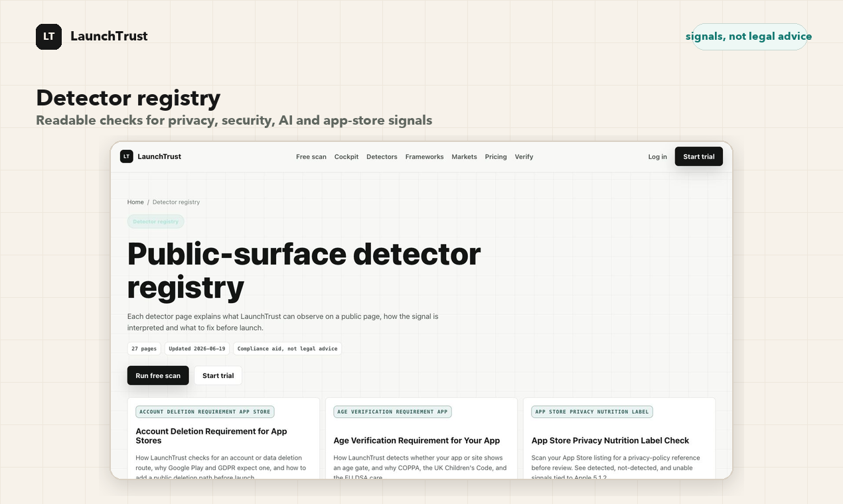Open Age Verification Requirement for Your App
The image size is (843, 504).
(x=417, y=440)
